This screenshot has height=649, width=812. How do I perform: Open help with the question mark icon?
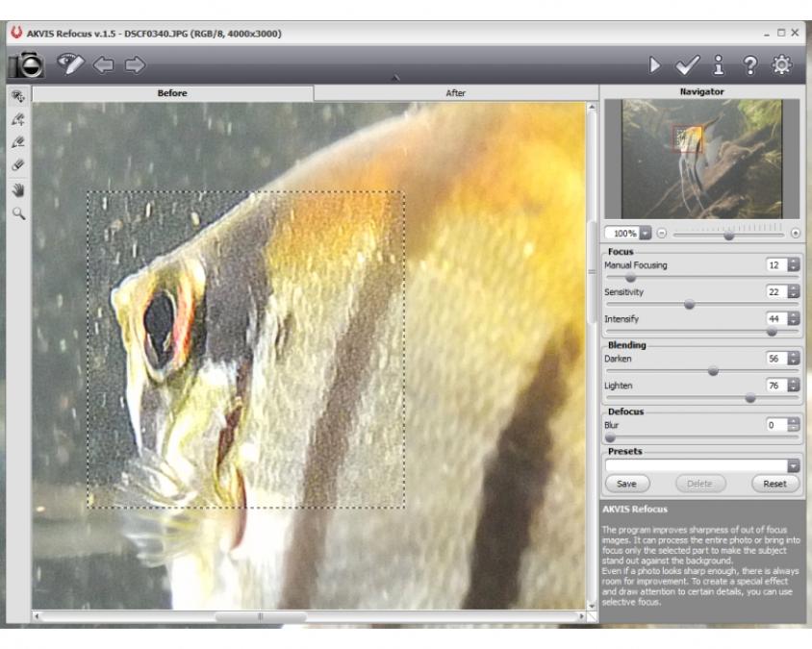(x=749, y=65)
